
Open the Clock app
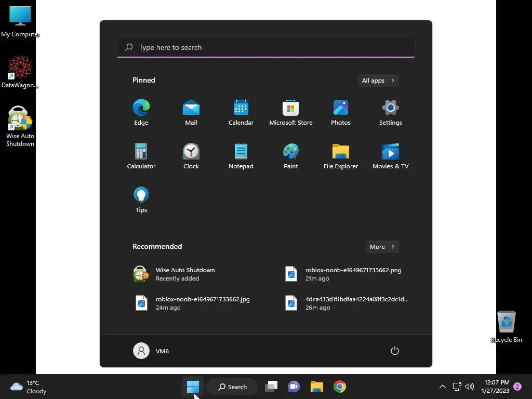[x=191, y=156]
